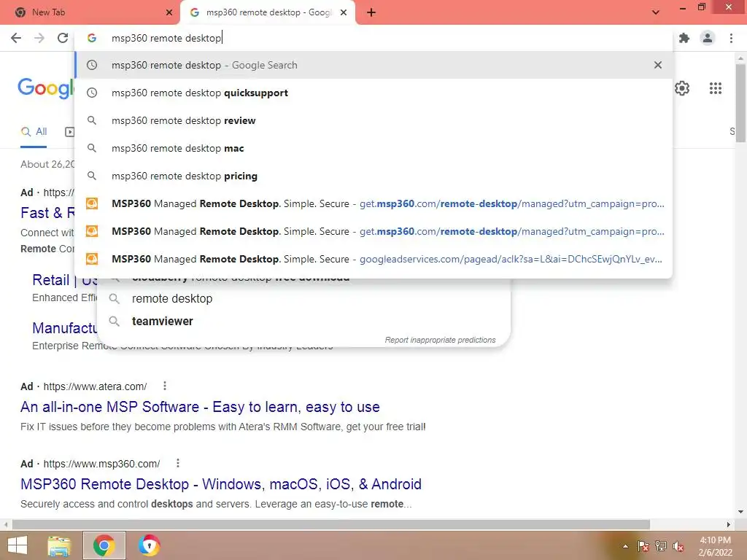Click the browser forward arrow

point(39,38)
